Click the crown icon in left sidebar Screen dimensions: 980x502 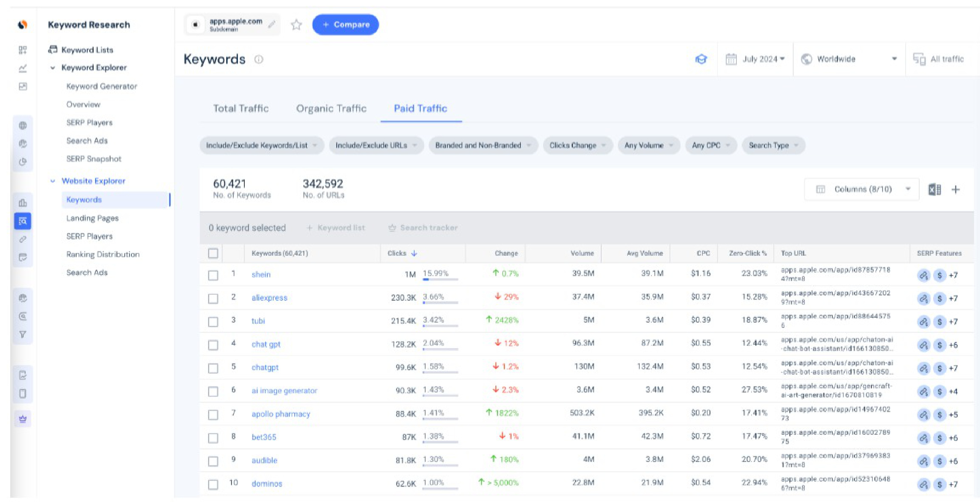[23, 419]
